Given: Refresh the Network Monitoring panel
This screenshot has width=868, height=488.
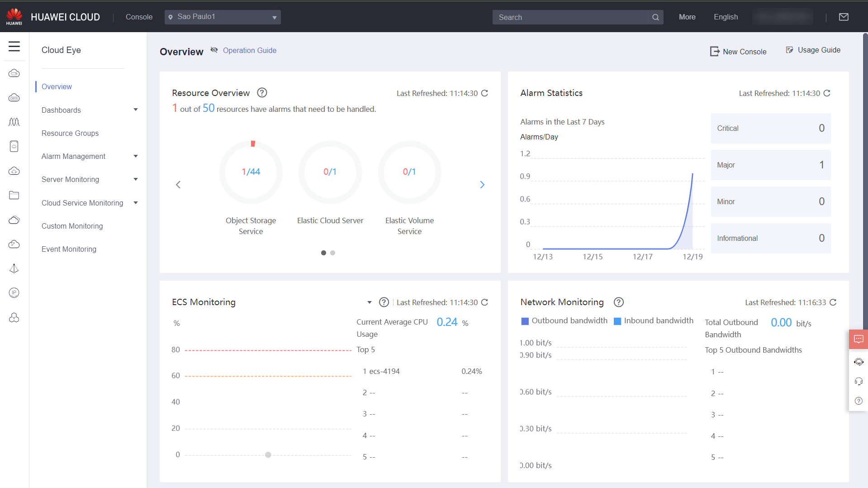Looking at the screenshot, I should 833,302.
